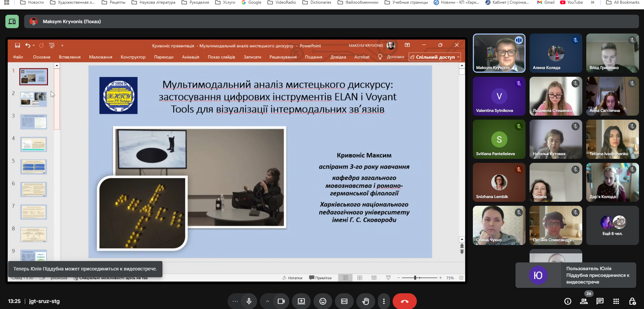Click the Спільний доступ button
Image resolution: width=644 pixels, height=309 pixels.
click(435, 57)
